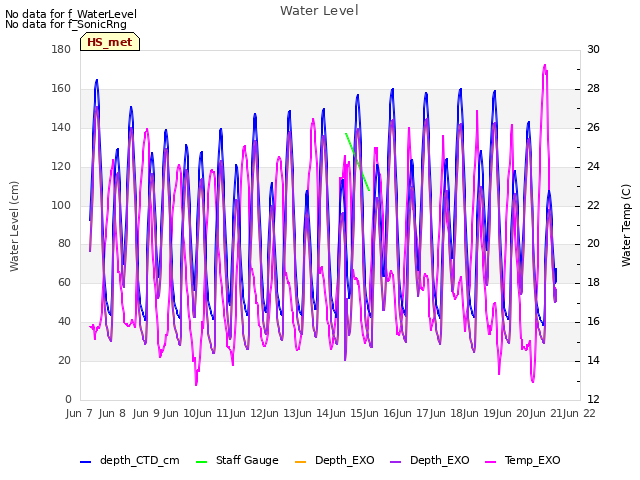Toggle the depth_CTD_cm legend entry

[x=130, y=460]
